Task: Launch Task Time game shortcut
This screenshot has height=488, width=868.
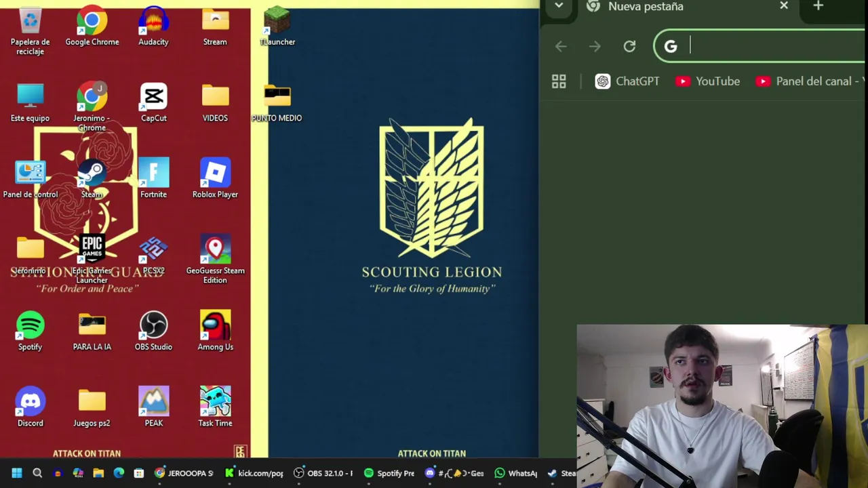Action: [215, 408]
